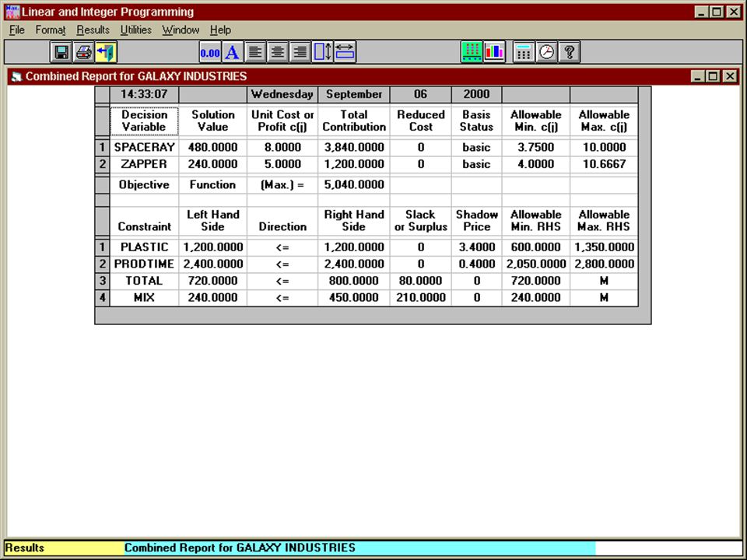Open the Calculator icon
This screenshot has width=747, height=560.
pyautogui.click(x=524, y=52)
